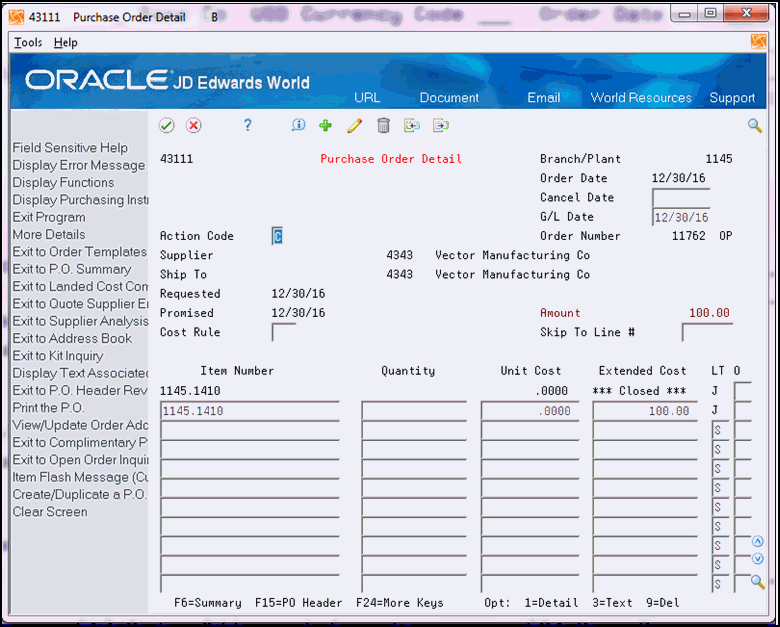Click the Inquire info icon in toolbar
This screenshot has width=780, height=627.
pyautogui.click(x=298, y=125)
